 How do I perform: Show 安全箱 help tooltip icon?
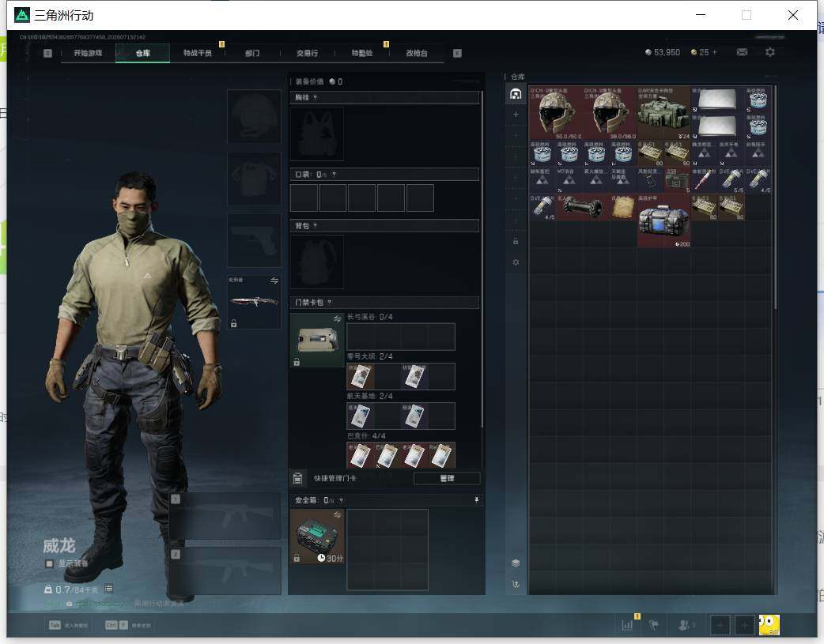(341, 501)
